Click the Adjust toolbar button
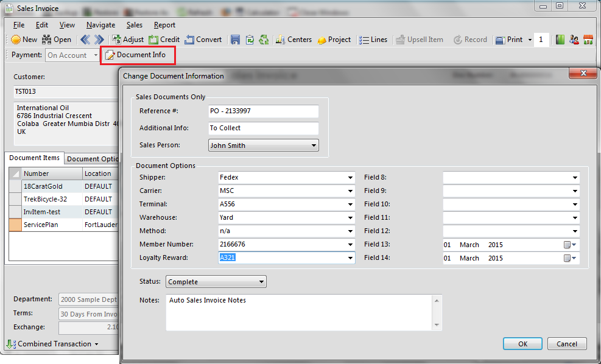 pyautogui.click(x=128, y=40)
